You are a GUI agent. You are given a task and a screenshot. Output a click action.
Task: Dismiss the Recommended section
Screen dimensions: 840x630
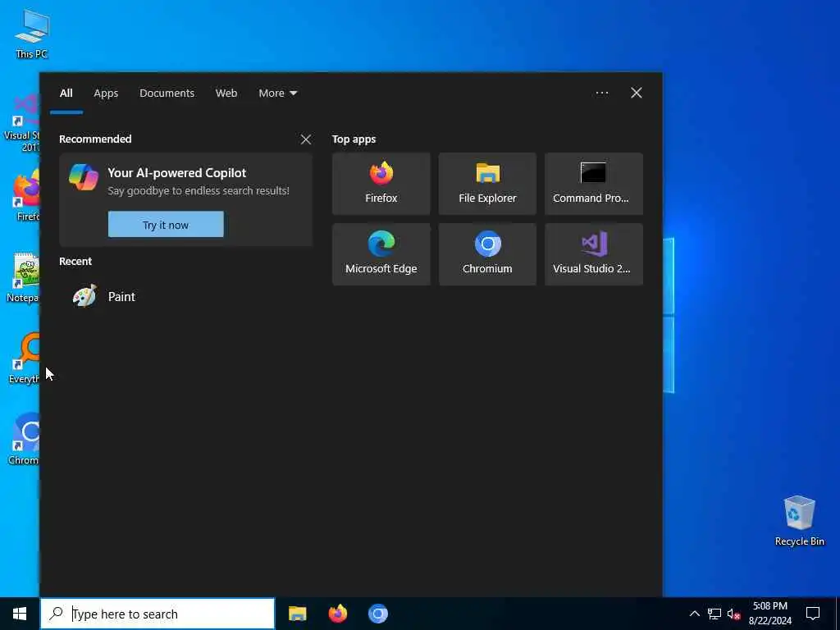click(306, 139)
